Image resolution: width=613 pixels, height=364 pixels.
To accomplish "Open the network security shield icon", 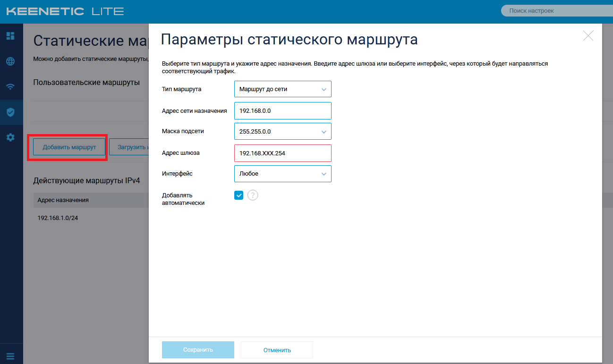I will click(10, 112).
